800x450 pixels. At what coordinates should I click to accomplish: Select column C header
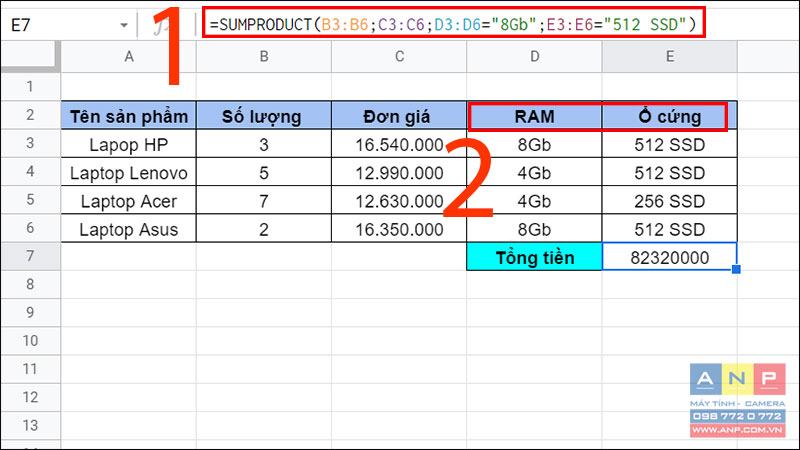point(399,57)
